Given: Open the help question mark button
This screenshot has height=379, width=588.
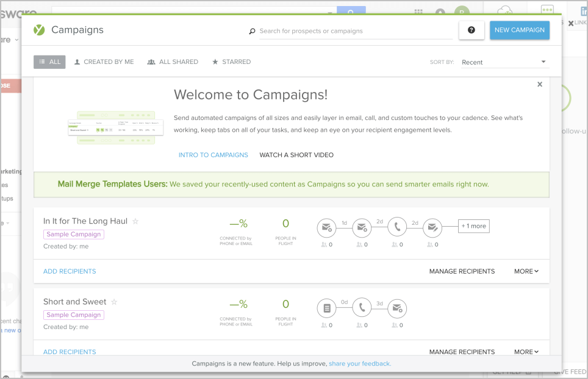Looking at the screenshot, I should point(471,30).
